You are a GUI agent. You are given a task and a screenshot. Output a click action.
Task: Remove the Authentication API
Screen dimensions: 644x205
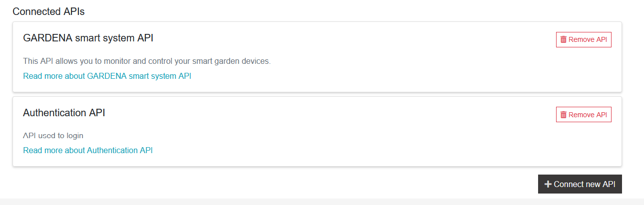[x=584, y=115]
